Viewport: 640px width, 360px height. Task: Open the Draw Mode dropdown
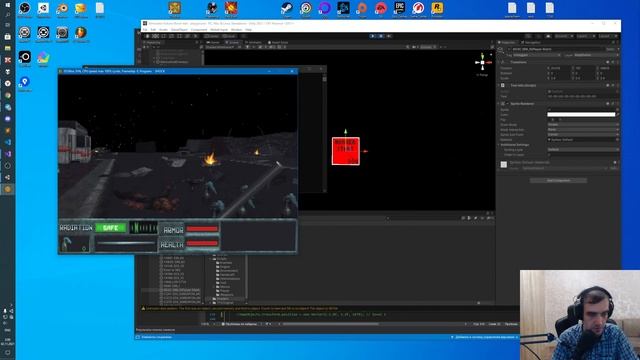click(583, 124)
